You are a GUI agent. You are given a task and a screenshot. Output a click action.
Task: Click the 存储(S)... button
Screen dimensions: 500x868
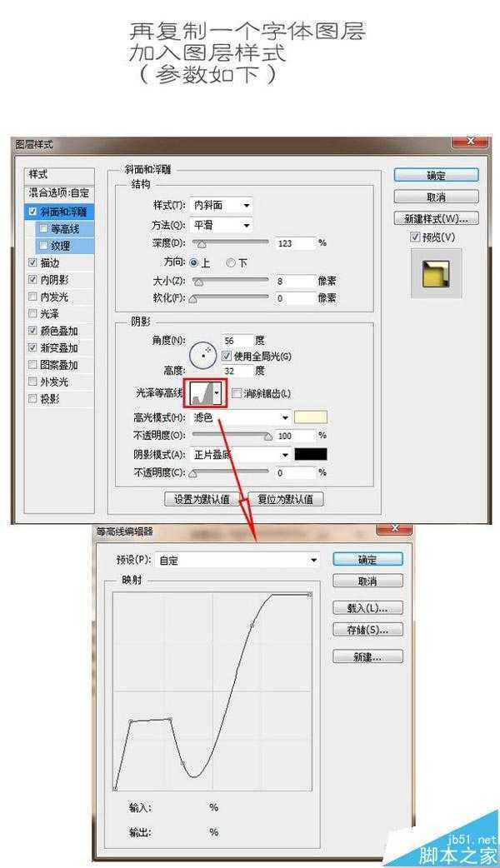[x=367, y=630]
